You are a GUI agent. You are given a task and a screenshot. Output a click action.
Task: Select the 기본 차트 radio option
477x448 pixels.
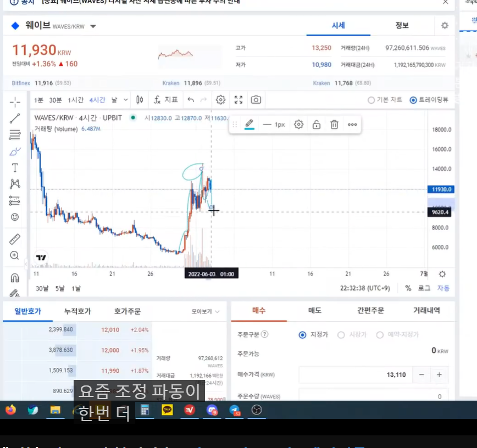[385, 100]
